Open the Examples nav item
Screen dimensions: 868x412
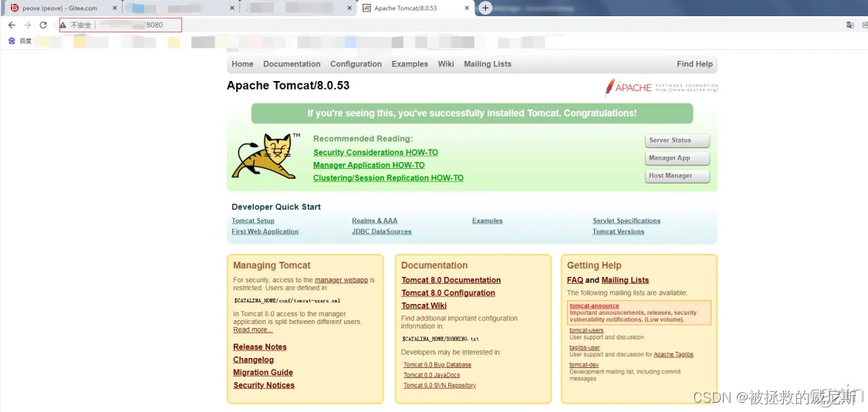410,64
